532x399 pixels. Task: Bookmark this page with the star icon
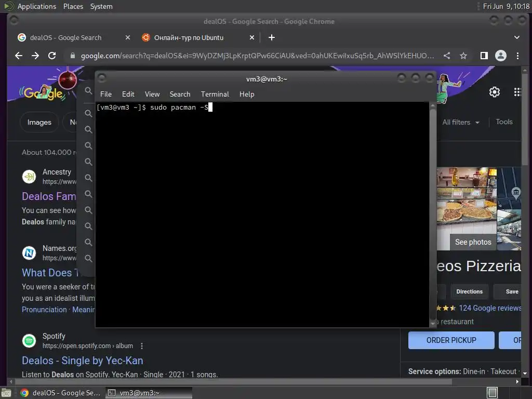[463, 56]
